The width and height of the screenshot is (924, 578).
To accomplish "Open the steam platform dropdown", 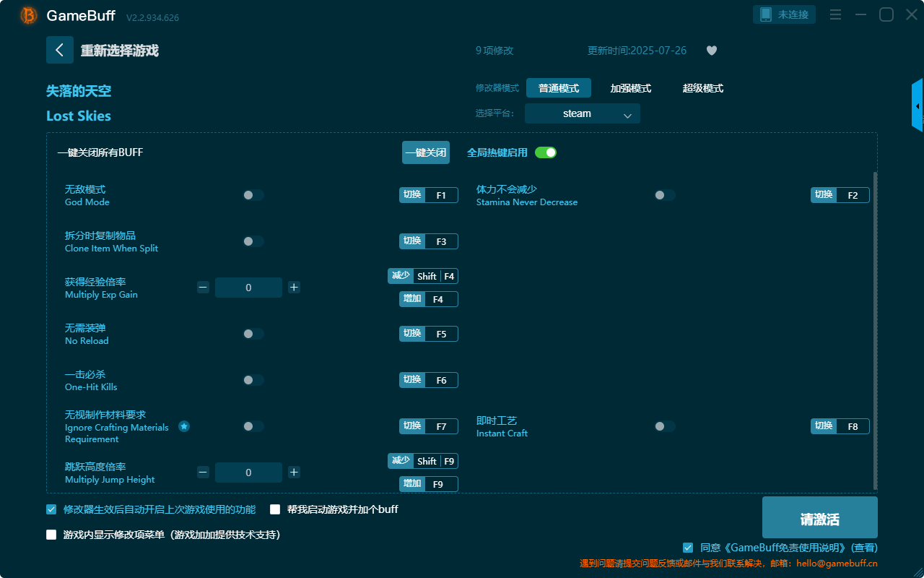I will (583, 113).
